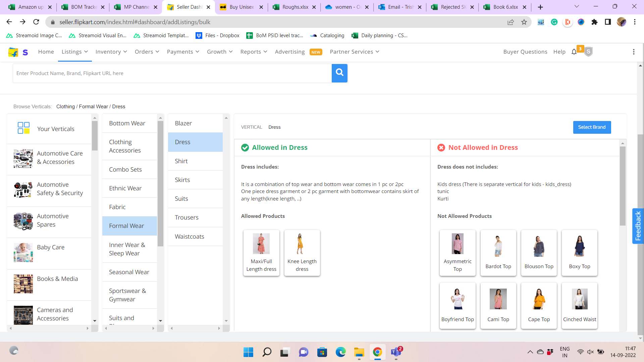
Task: Click the Flipkart Seller logo
Action: [13, 52]
